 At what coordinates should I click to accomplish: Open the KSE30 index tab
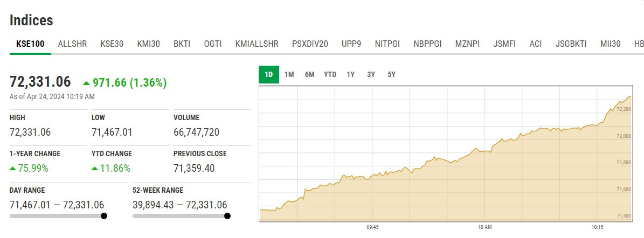click(x=112, y=44)
